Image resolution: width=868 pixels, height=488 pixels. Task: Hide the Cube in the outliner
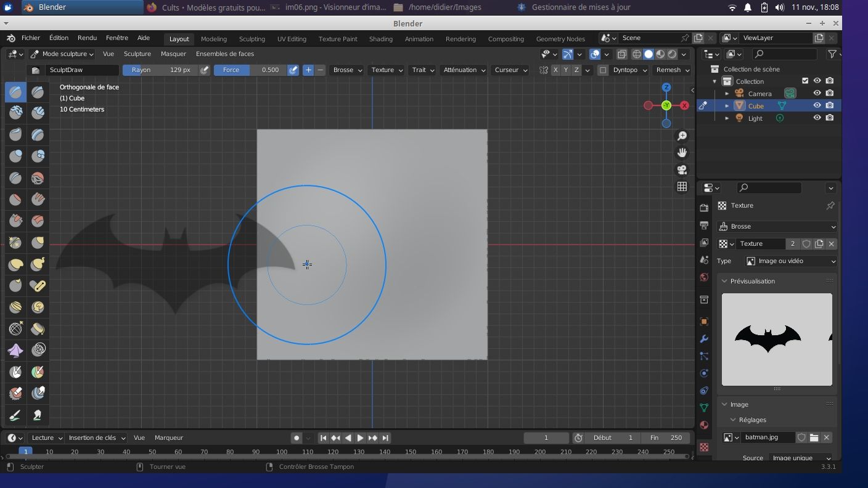pyautogui.click(x=817, y=105)
